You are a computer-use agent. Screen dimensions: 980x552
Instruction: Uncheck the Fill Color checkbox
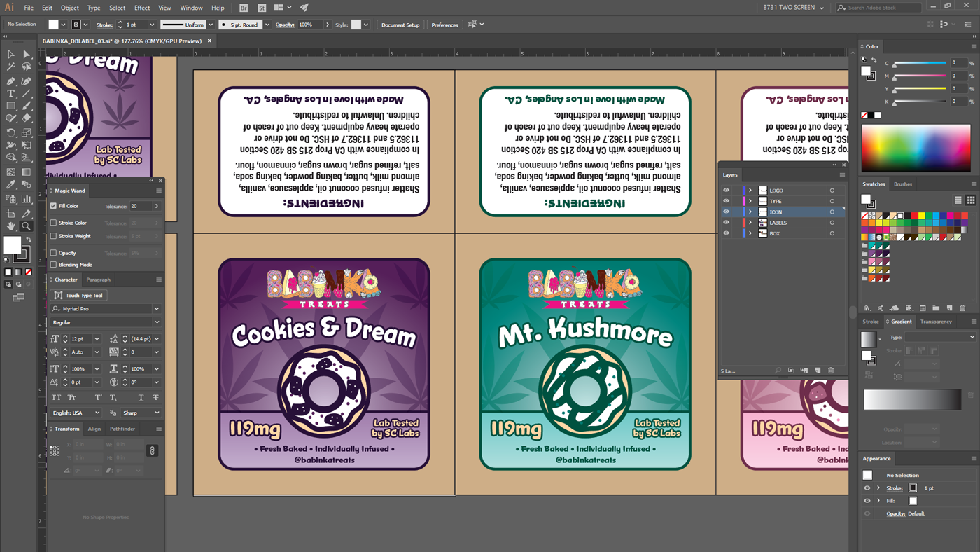tap(53, 206)
